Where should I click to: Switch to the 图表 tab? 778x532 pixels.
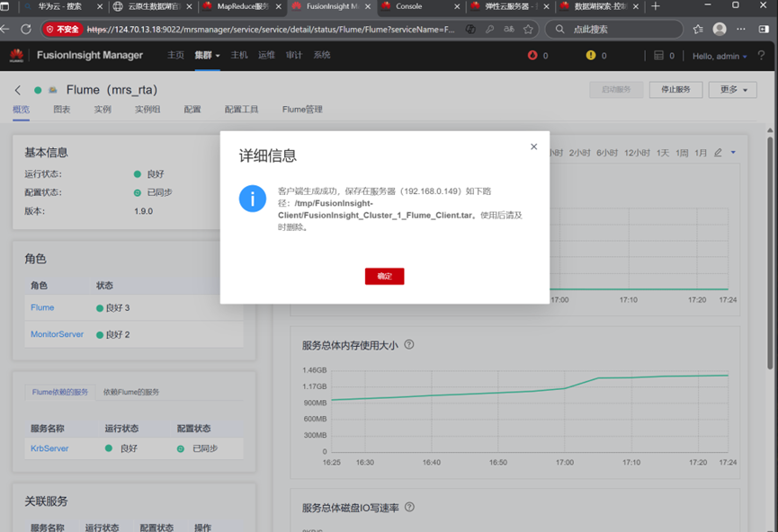point(62,110)
